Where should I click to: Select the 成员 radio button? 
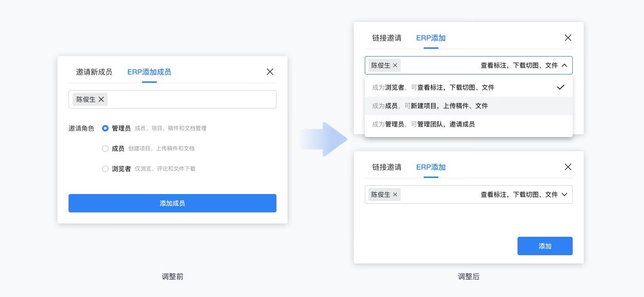[105, 148]
